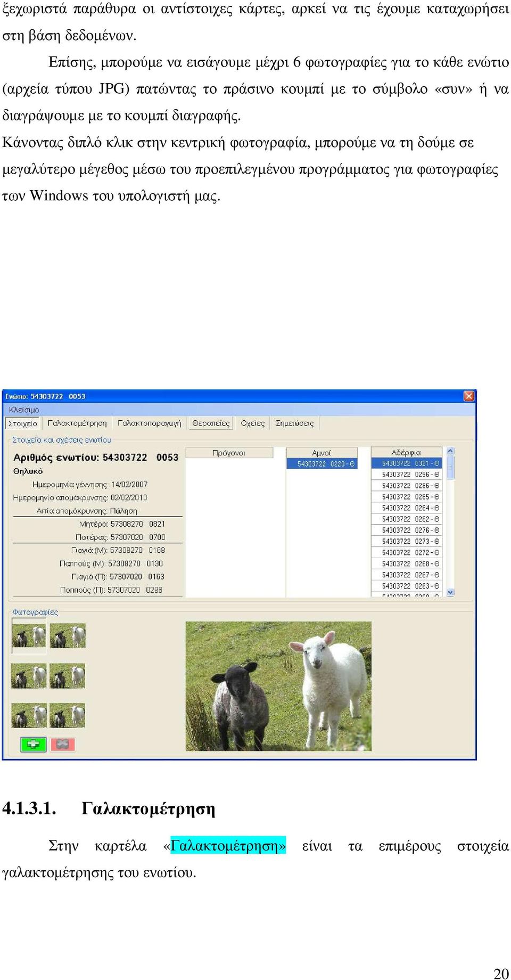Image resolution: width=511 pixels, height=980 pixels.
Task: Select the second thumbnail in bottom row
Action: [68, 715]
